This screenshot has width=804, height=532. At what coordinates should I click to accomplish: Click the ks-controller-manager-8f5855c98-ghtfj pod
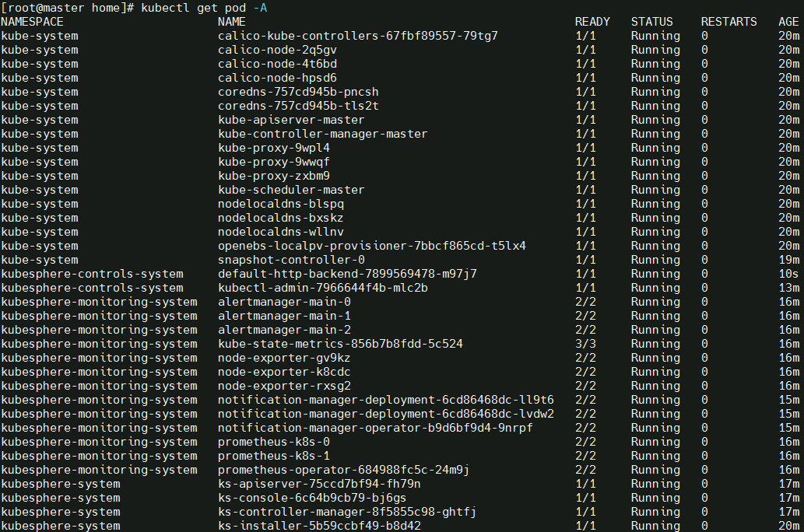click(x=347, y=512)
